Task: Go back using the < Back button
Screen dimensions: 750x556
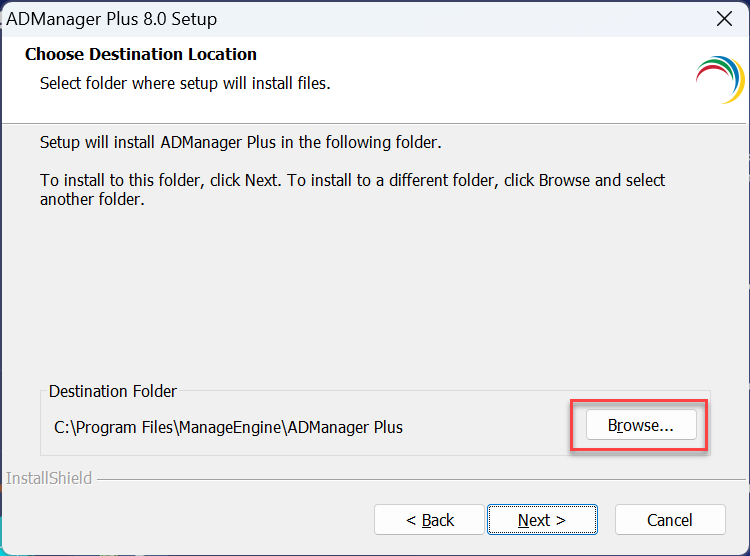Action: [430, 520]
